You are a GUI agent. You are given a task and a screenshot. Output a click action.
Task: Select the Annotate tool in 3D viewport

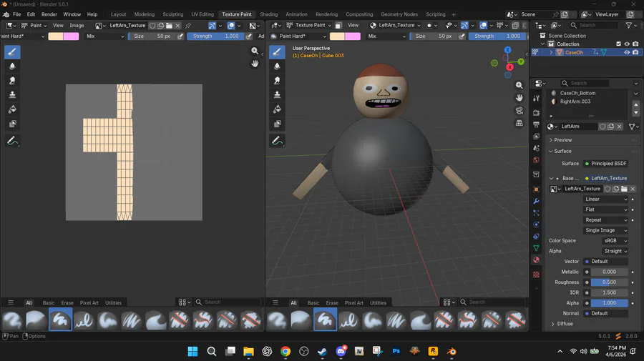point(277,141)
